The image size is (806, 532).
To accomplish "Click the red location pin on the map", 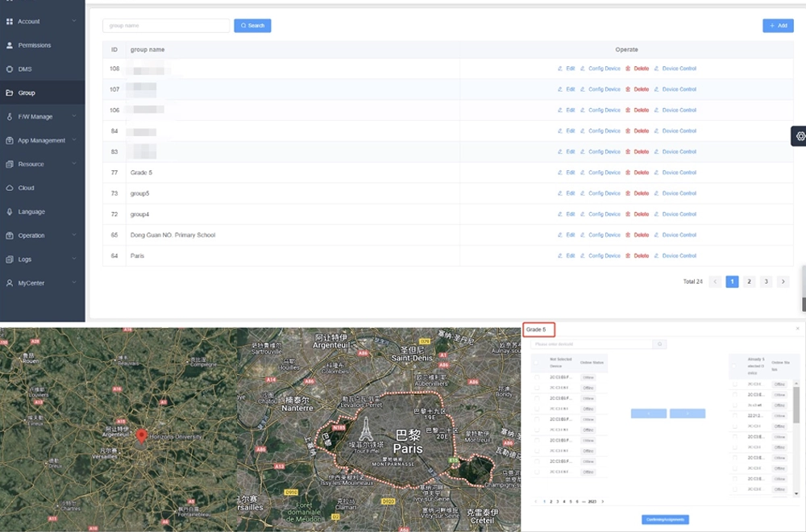I will [141, 436].
